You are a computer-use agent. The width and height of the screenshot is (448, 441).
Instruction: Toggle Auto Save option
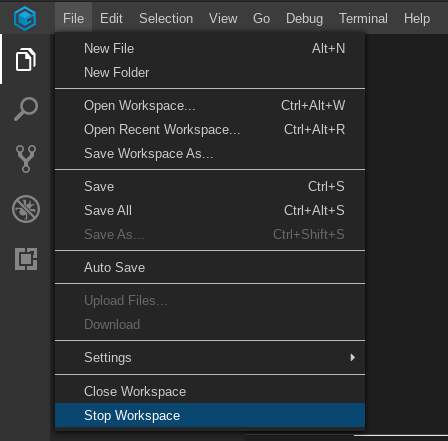point(210,267)
